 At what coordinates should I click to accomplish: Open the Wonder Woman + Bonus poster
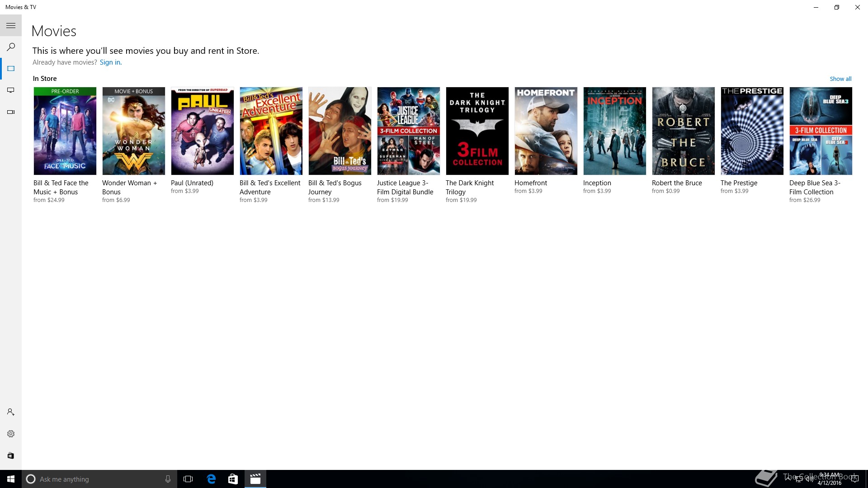[134, 131]
